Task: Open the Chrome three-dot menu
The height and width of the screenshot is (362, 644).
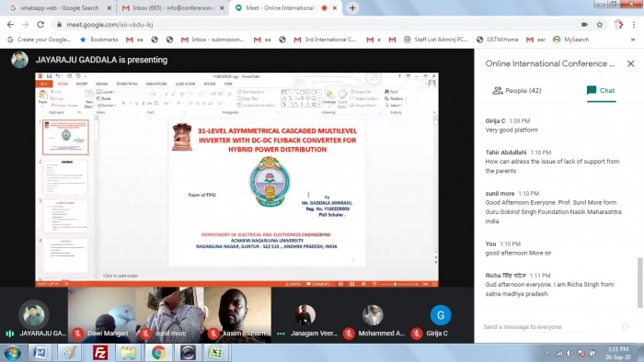Action: click(x=634, y=25)
